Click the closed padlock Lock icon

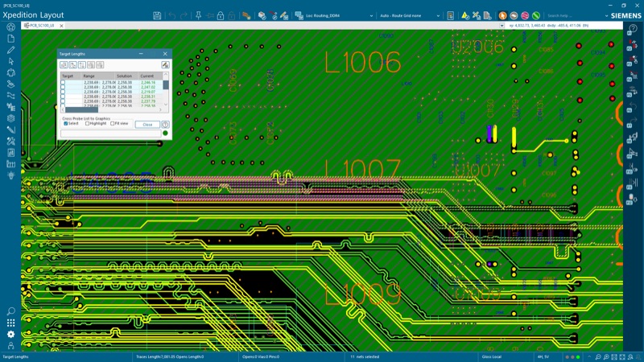coord(221,15)
